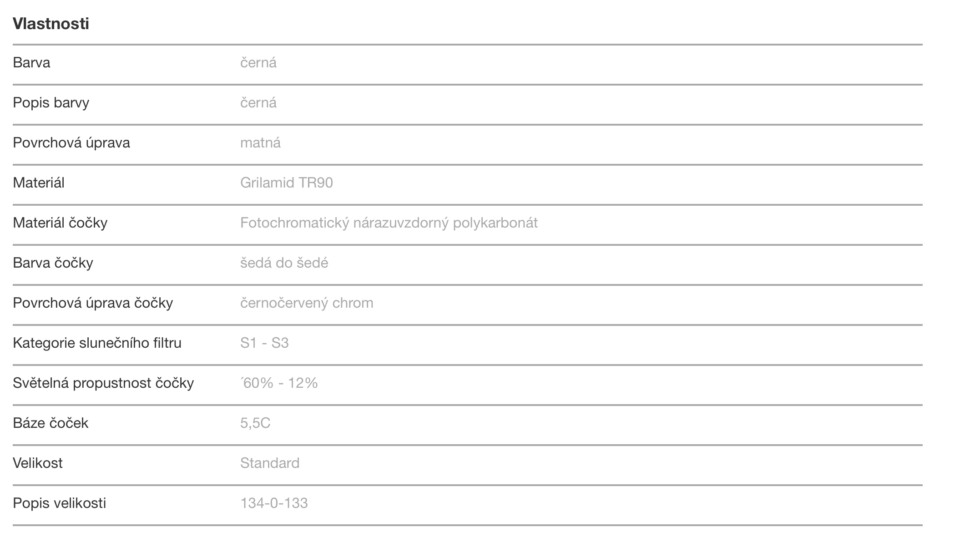This screenshot has height=558, width=970.
Task: Click the Vlastnosti heading
Action: [51, 24]
